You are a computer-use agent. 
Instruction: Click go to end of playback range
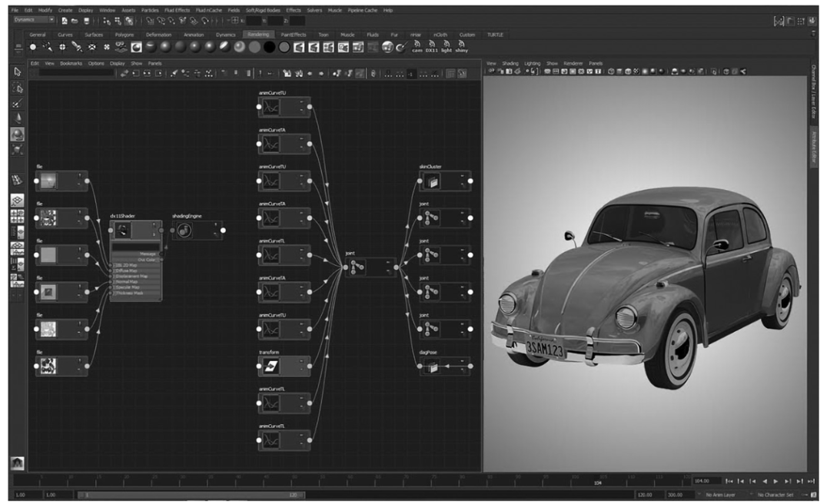point(811,481)
